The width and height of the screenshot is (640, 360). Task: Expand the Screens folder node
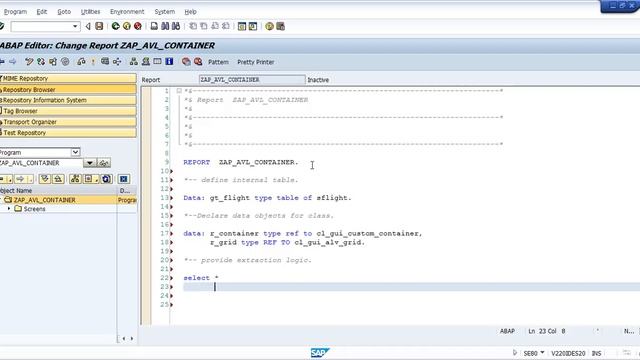click(9, 209)
